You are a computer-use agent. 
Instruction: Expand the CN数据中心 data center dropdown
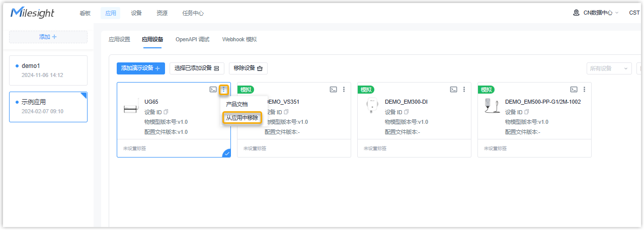597,13
